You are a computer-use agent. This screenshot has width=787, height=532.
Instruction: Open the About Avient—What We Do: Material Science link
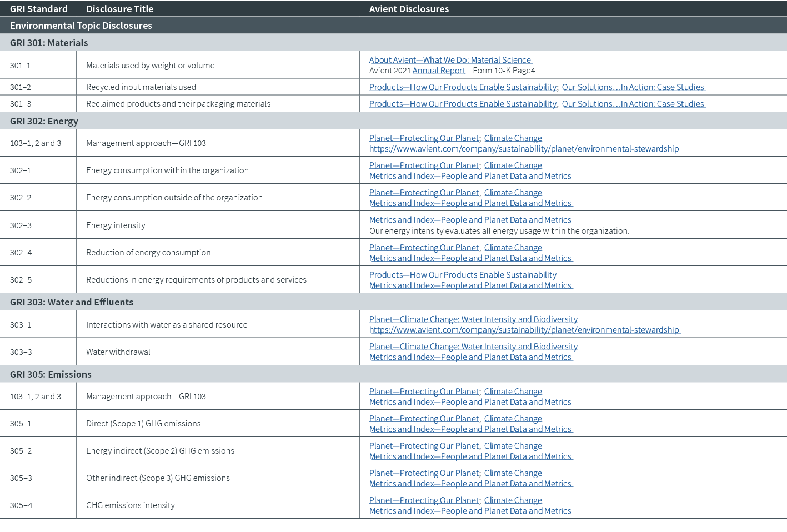point(450,59)
